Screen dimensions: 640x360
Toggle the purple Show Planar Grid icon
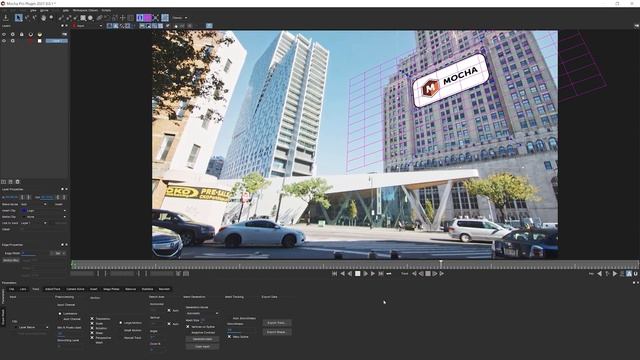(147, 18)
